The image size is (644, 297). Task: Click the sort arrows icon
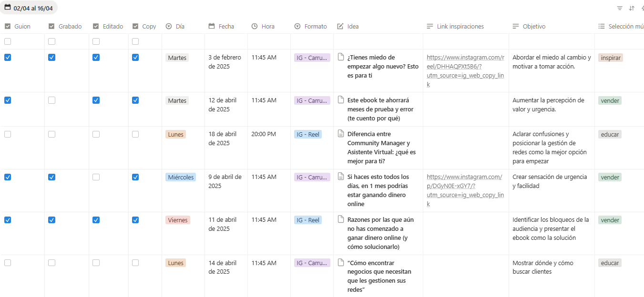pos(632,8)
